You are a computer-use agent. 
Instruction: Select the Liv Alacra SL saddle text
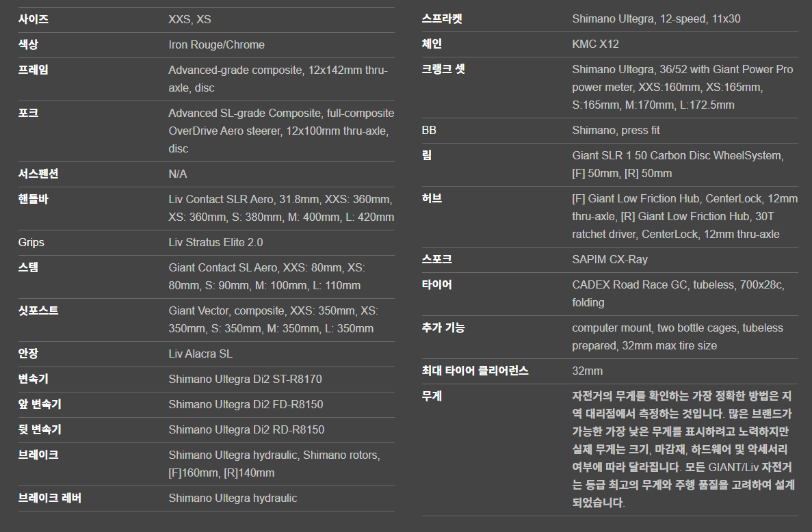click(x=200, y=354)
